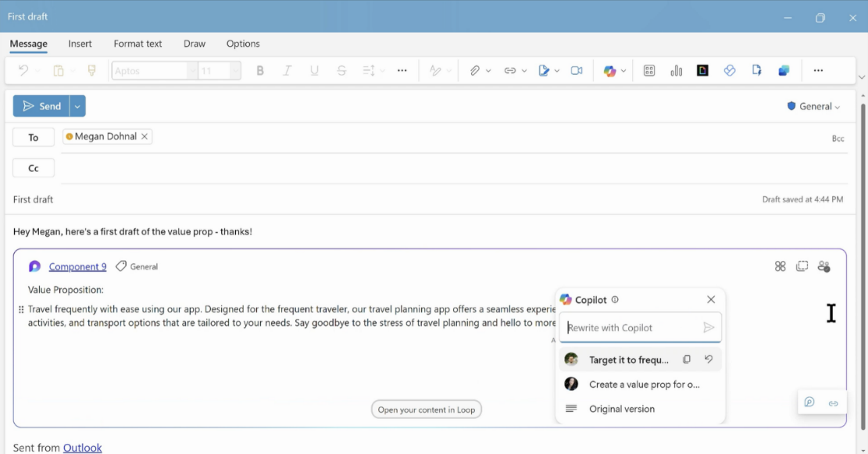Toggle bold formatting on the text
Viewport: 868px width, 454px height.
click(259, 70)
